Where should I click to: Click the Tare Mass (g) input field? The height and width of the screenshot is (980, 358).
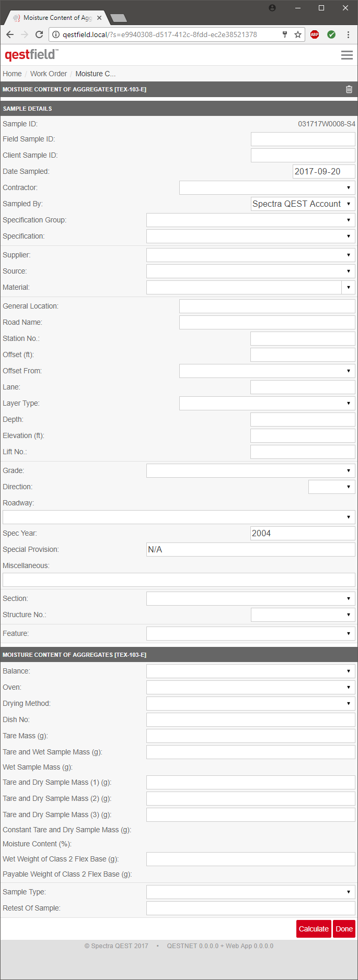coord(250,736)
